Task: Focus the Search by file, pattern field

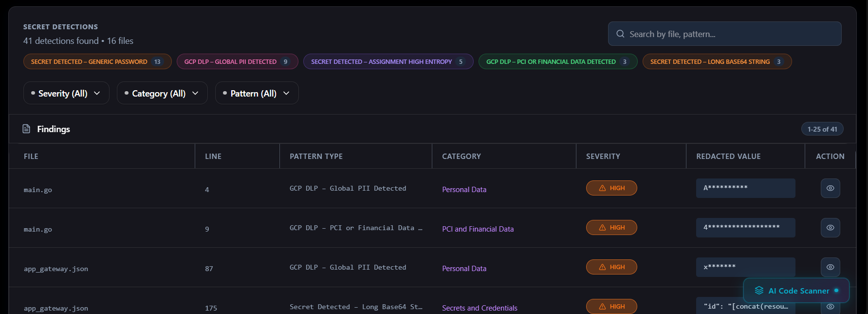Action: click(x=724, y=34)
